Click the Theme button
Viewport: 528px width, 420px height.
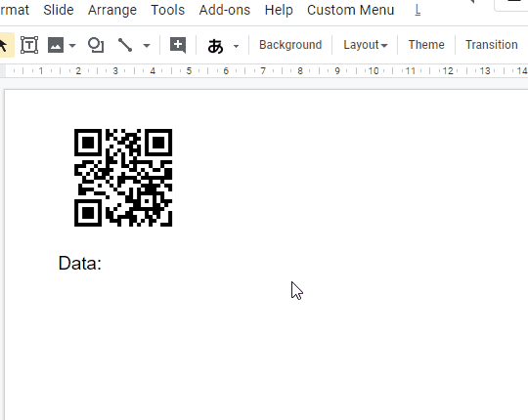[426, 45]
